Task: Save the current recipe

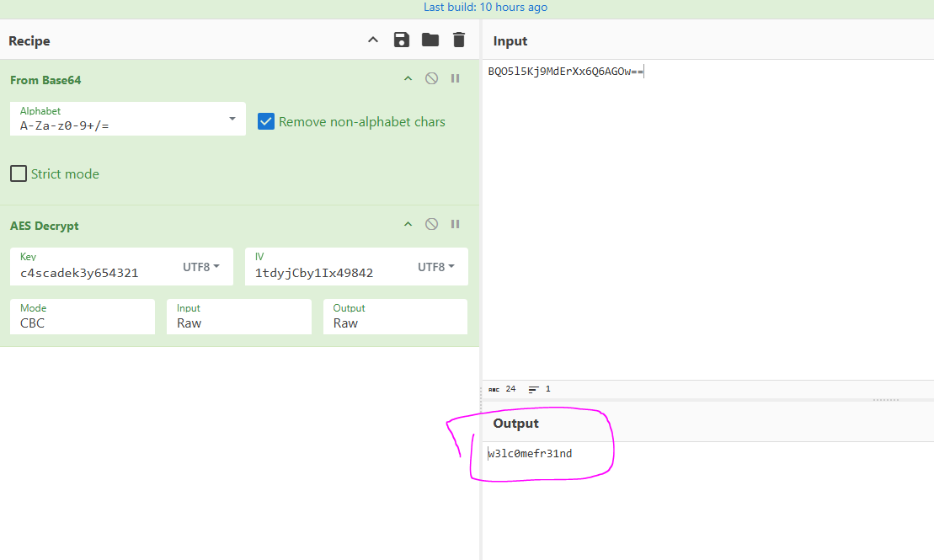Action: pos(401,40)
